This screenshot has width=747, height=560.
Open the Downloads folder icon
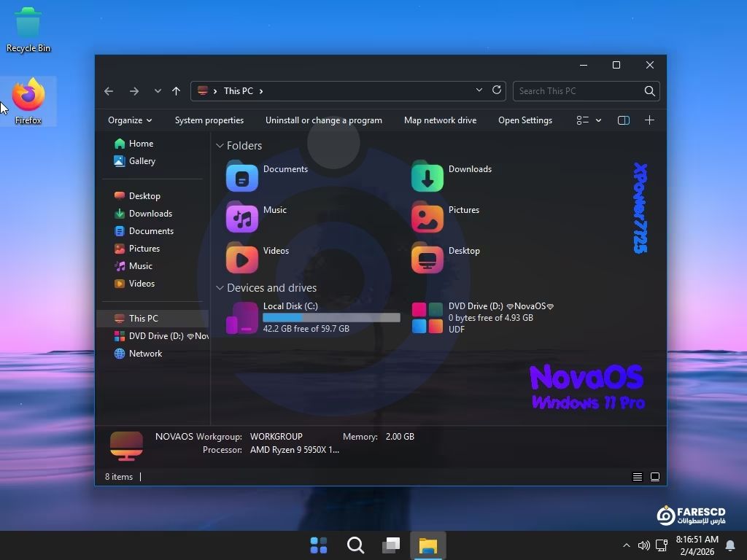click(427, 177)
